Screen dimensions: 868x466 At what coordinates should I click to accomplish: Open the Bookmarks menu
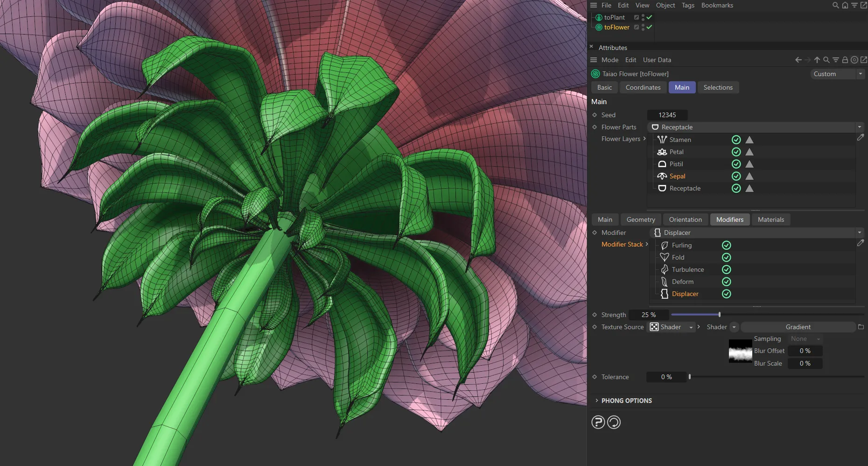tap(717, 5)
